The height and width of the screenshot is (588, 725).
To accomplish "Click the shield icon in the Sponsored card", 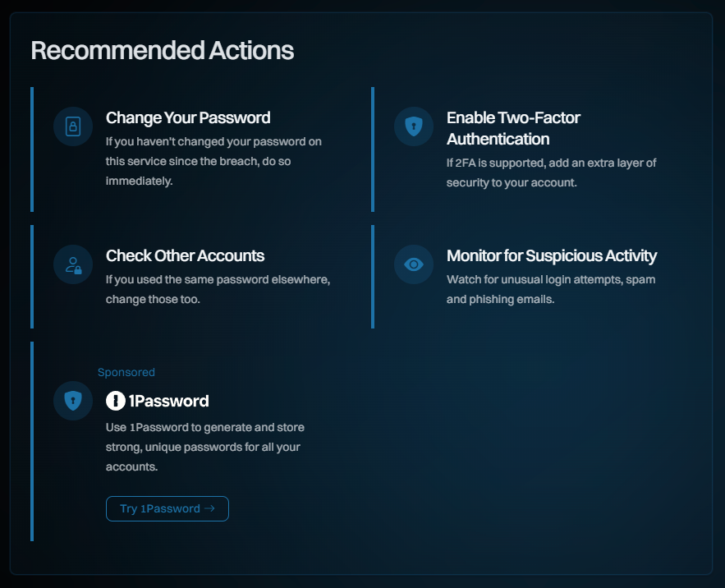I will click(x=73, y=401).
